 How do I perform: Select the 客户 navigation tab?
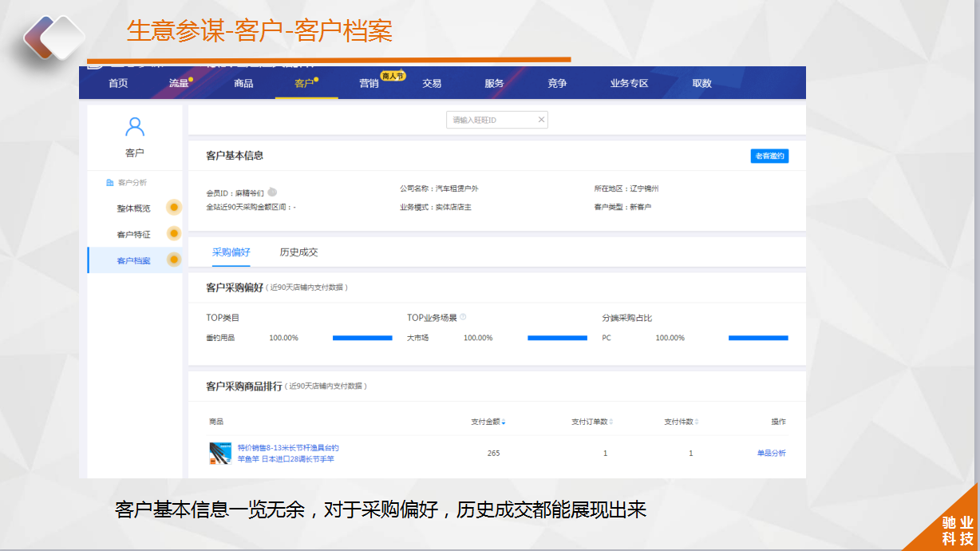[x=304, y=83]
